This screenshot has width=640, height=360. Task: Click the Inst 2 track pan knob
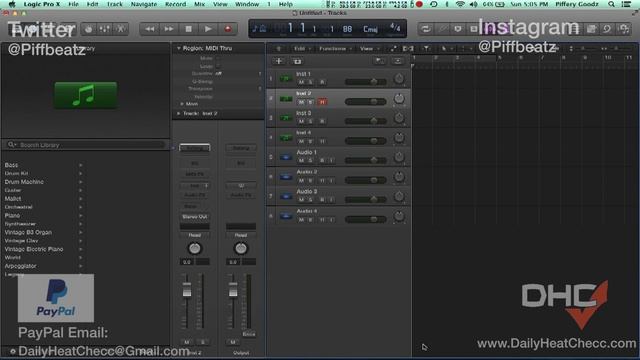click(x=399, y=98)
